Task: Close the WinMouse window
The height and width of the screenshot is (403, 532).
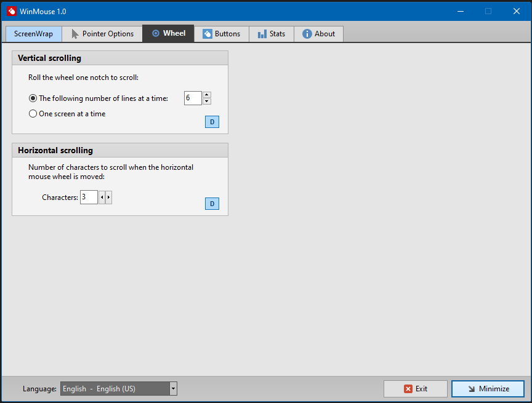Action: click(517, 11)
